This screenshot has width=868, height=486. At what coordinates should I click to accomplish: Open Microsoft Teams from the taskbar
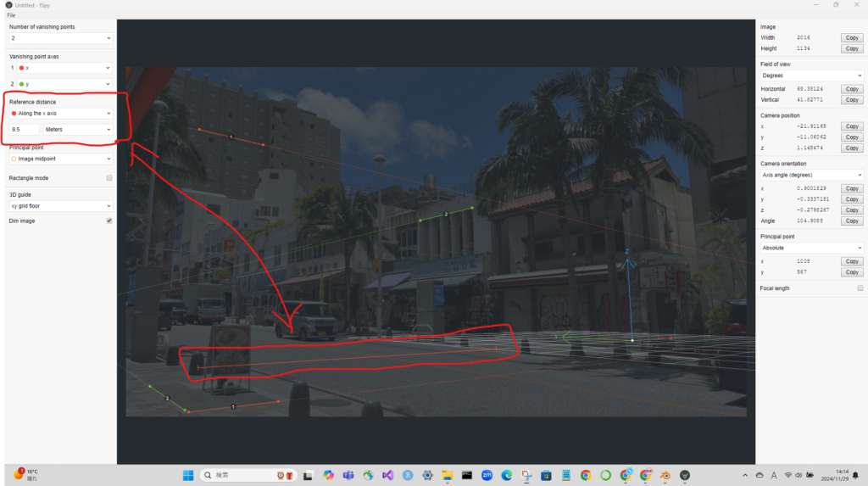point(348,475)
